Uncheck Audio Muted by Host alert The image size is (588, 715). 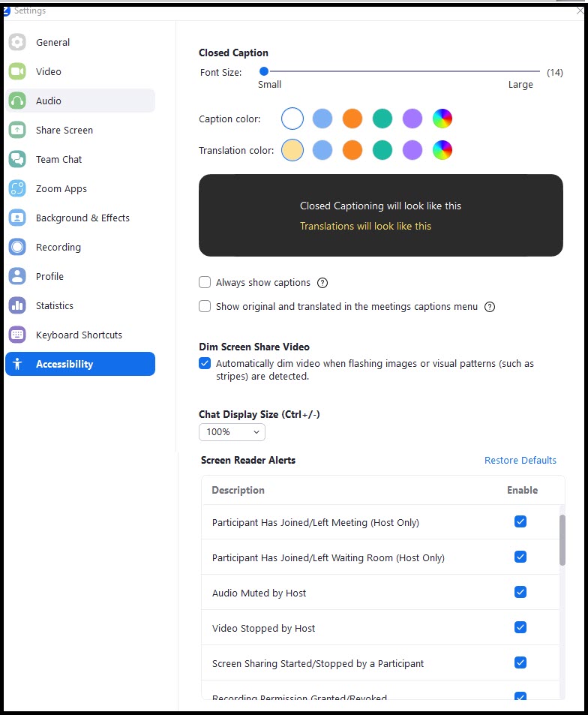click(520, 592)
